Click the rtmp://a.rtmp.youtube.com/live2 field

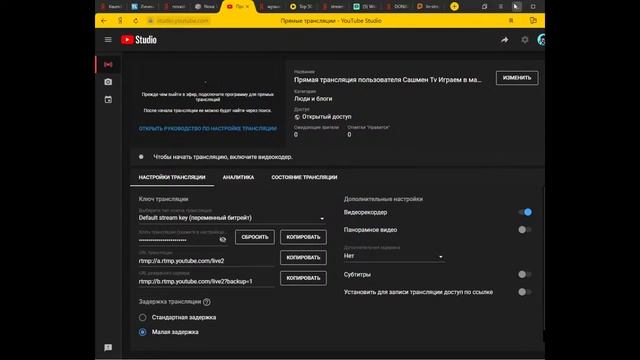point(206,261)
